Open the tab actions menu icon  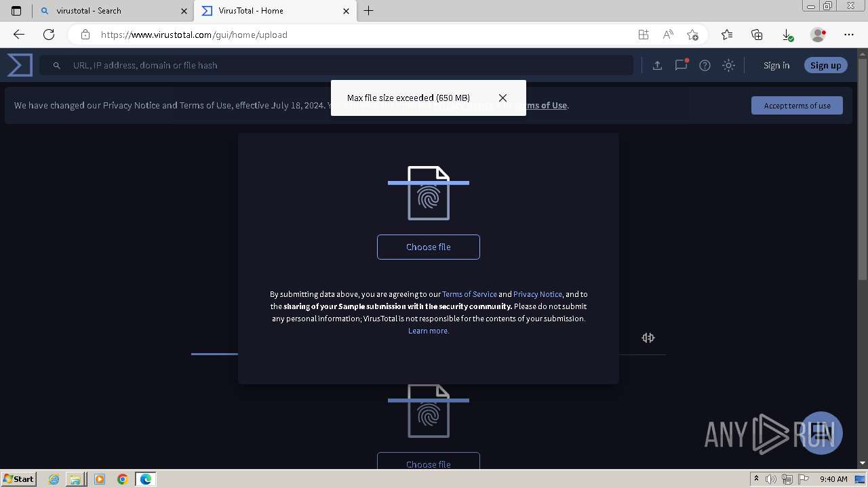coord(16,11)
